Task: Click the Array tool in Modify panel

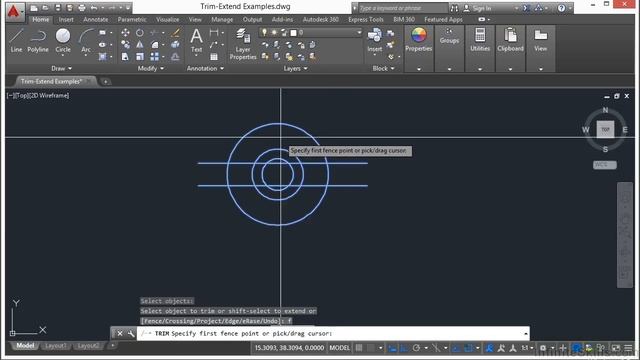Action: pos(154,56)
